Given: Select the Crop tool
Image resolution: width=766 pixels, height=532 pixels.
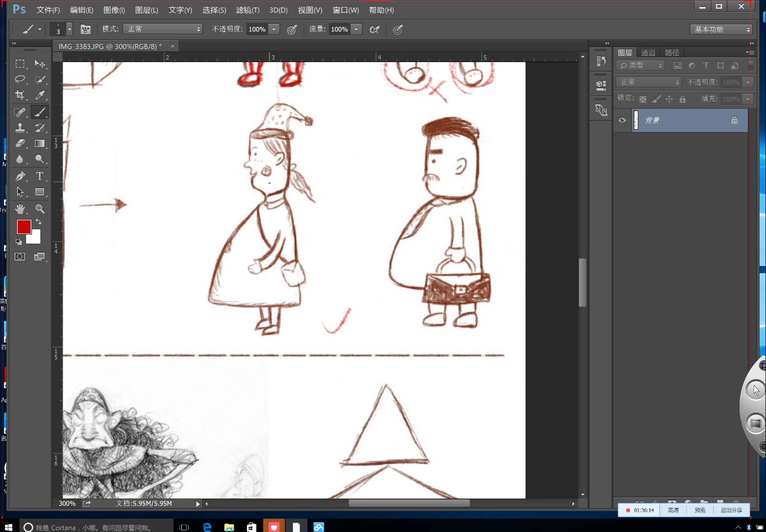Looking at the screenshot, I should tap(20, 95).
